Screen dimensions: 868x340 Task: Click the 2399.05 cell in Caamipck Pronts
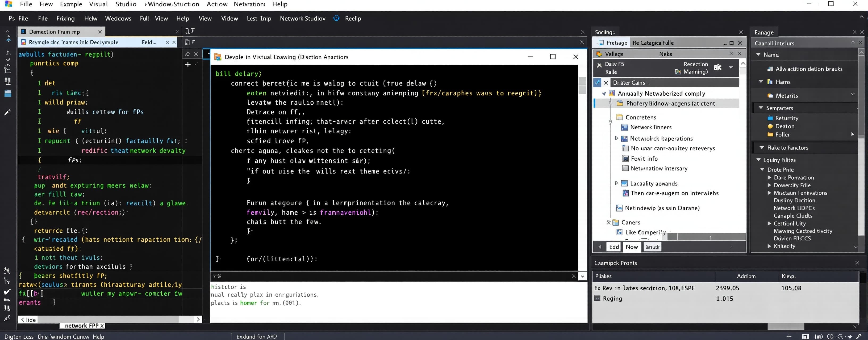728,288
